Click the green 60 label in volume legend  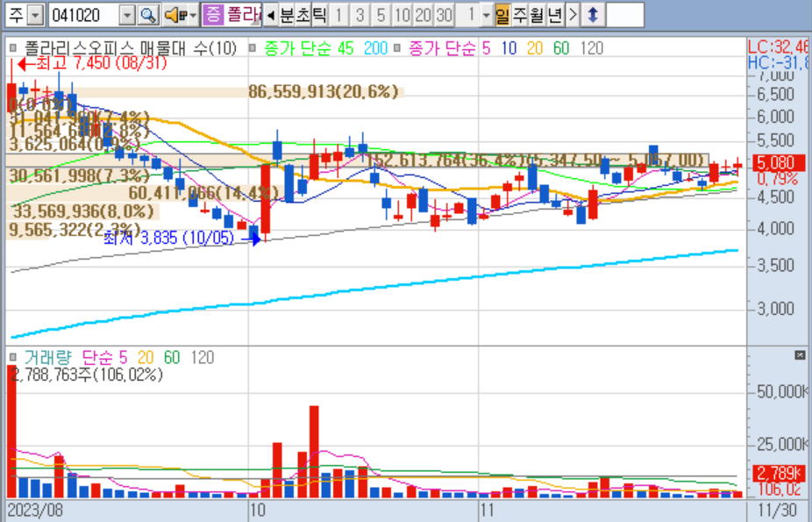(x=171, y=357)
